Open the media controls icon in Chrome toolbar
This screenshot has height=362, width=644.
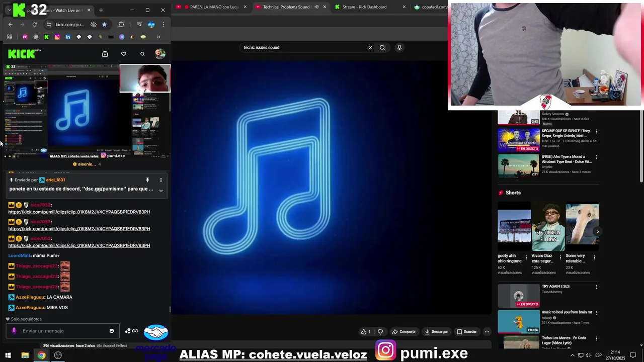(x=139, y=24)
